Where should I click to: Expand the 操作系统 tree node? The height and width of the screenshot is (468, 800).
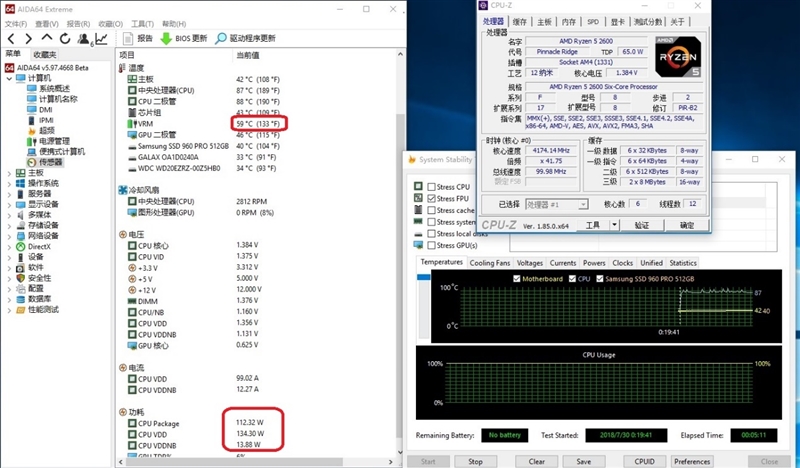click(9, 184)
